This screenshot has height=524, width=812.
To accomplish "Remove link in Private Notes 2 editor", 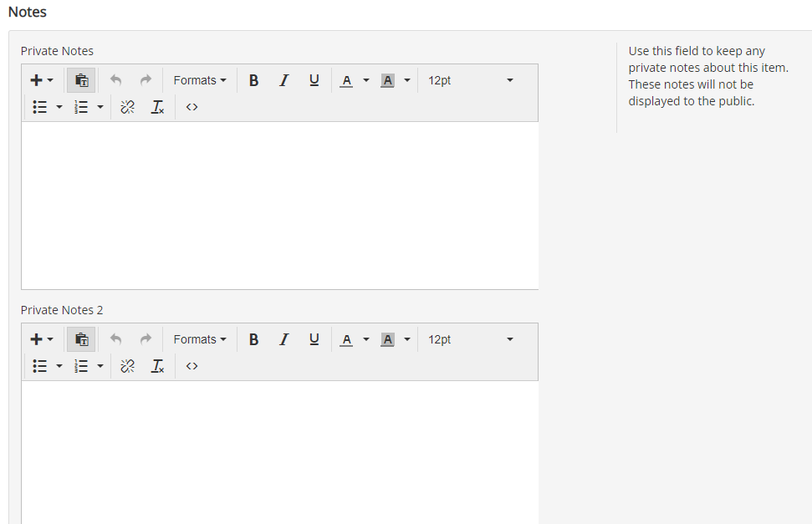I will pyautogui.click(x=127, y=366).
